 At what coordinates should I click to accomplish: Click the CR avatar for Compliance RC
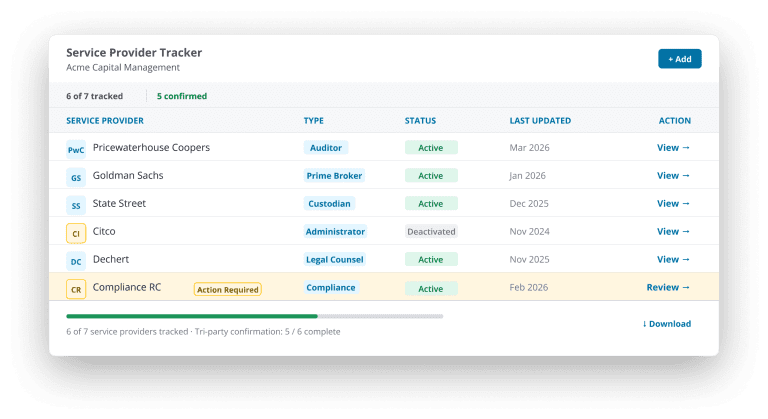[x=76, y=289]
